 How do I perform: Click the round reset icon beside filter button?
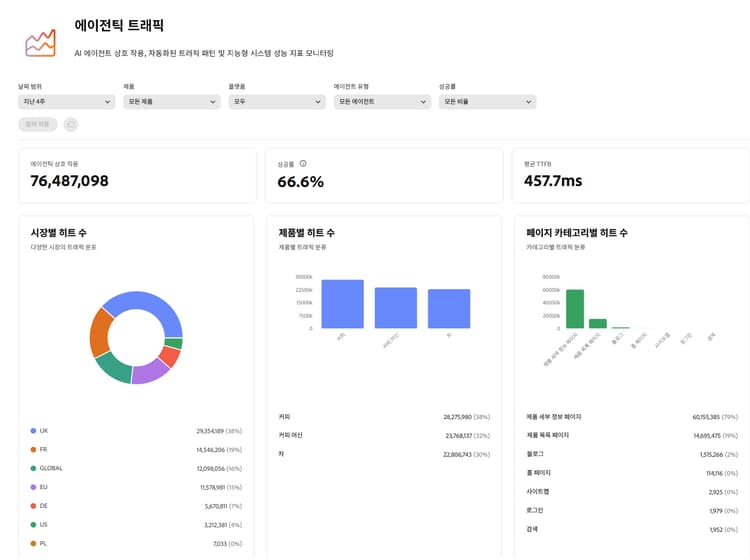[x=71, y=124]
